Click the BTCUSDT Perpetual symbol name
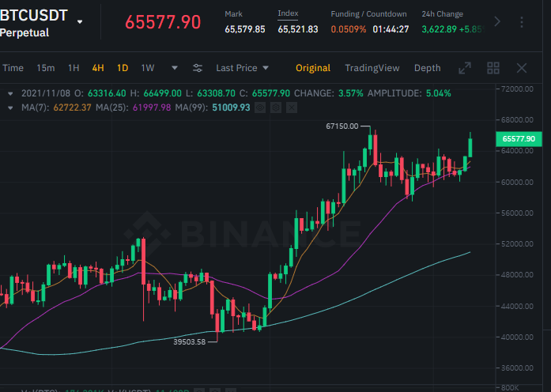The height and width of the screenshot is (392, 551). [x=34, y=24]
